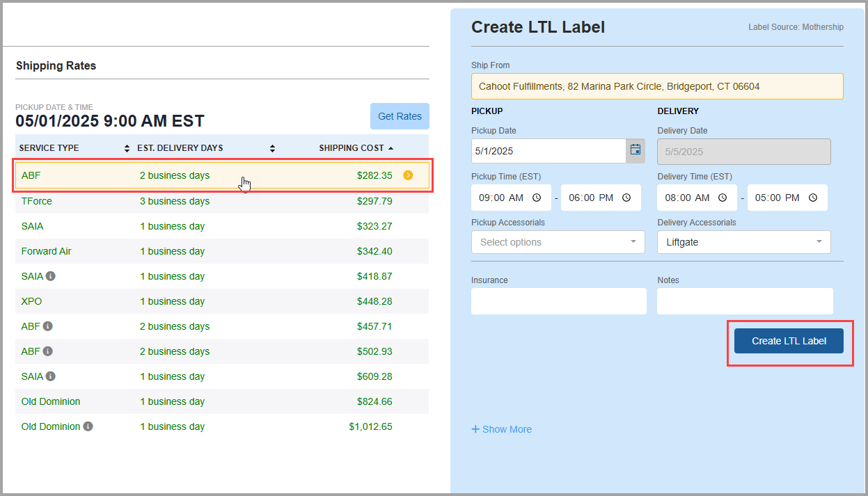Open clock picker for 09:00 AM pickup time
This screenshot has height=496, width=868.
coord(536,198)
